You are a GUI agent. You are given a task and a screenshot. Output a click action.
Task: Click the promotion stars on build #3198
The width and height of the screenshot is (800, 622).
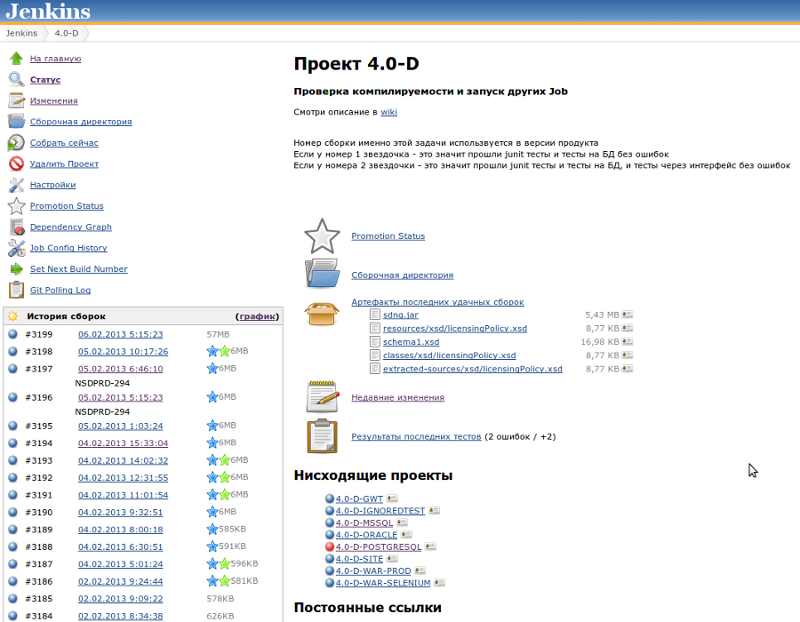(218, 351)
